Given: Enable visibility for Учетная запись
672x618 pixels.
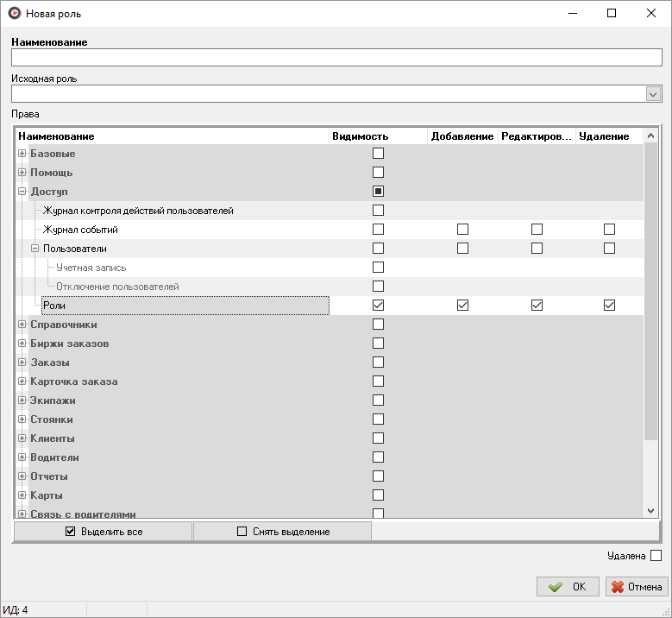Looking at the screenshot, I should [378, 268].
